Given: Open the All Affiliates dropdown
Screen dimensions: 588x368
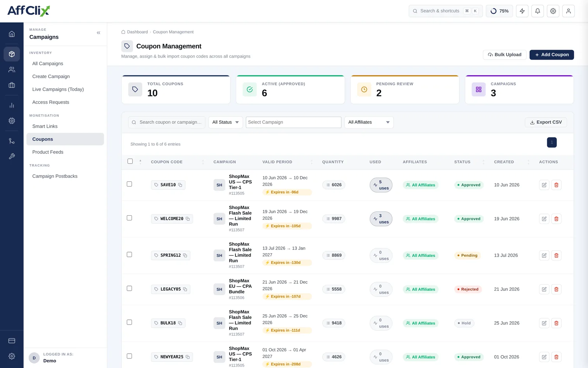Looking at the screenshot, I should point(369,122).
